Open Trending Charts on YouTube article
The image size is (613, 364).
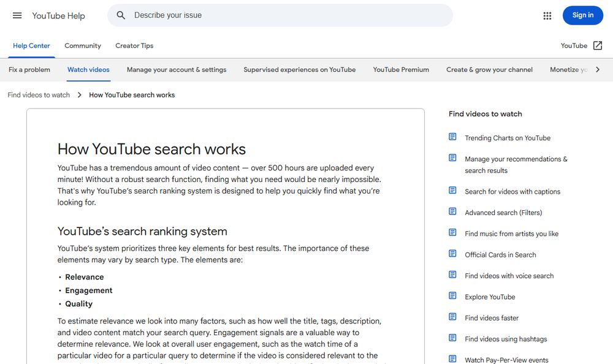[508, 138]
